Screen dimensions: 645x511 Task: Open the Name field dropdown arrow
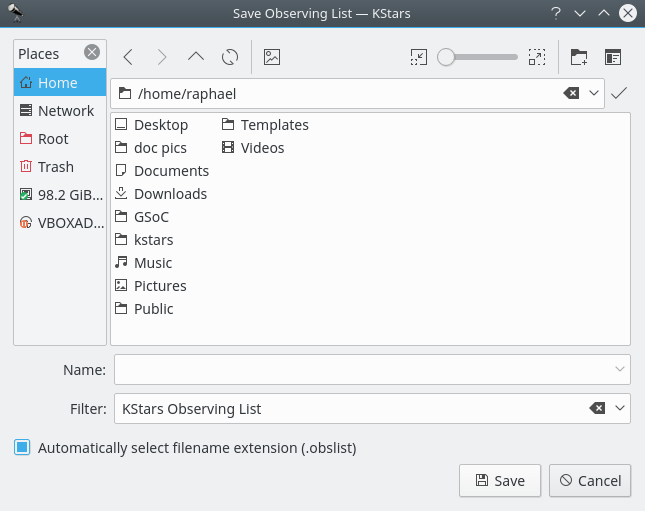(619, 369)
